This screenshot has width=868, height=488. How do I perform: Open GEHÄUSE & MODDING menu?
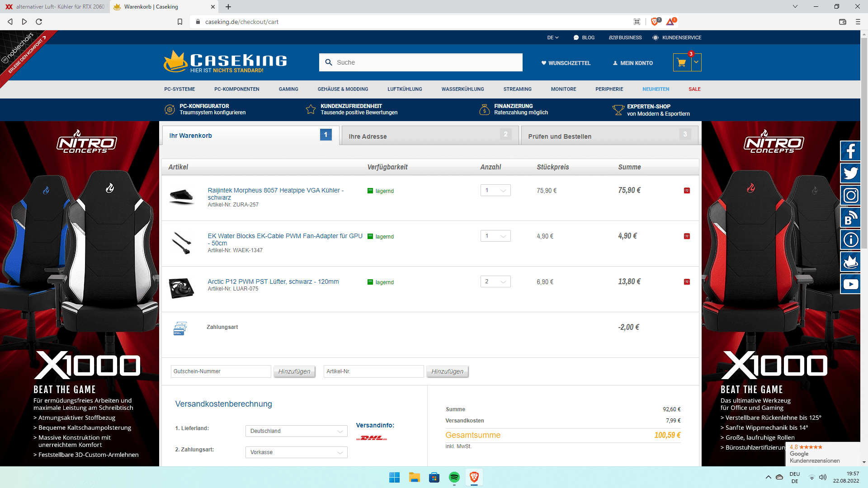coord(343,89)
